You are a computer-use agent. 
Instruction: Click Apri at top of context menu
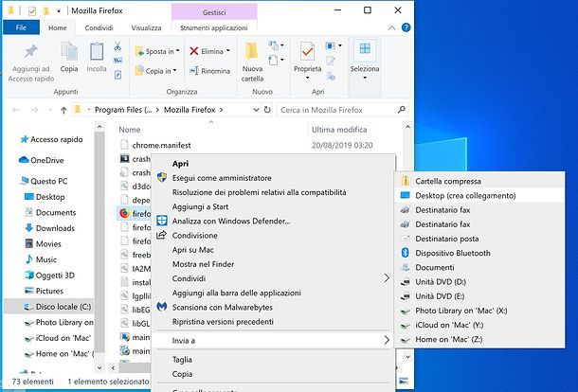[273, 163]
